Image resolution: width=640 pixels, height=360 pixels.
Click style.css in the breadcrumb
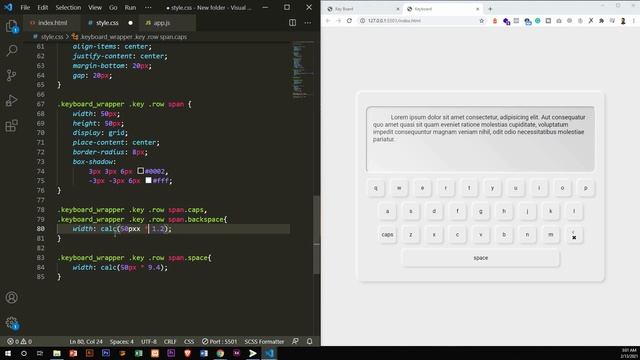[52, 37]
